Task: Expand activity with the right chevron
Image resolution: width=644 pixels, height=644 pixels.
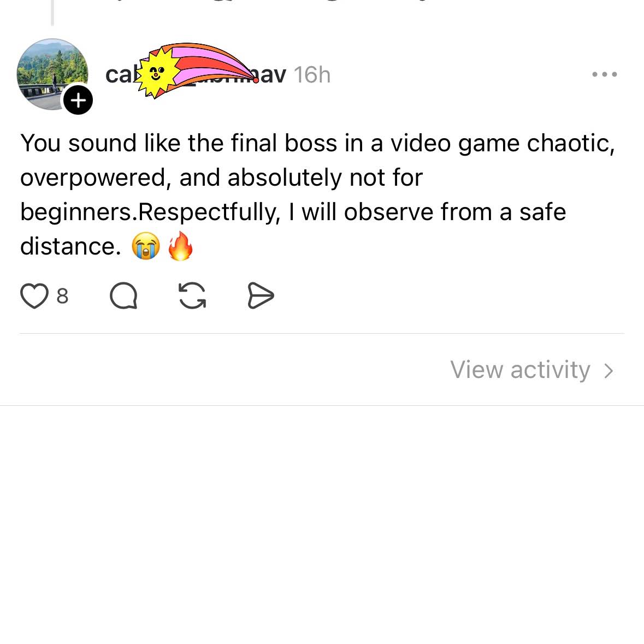Action: click(x=609, y=370)
